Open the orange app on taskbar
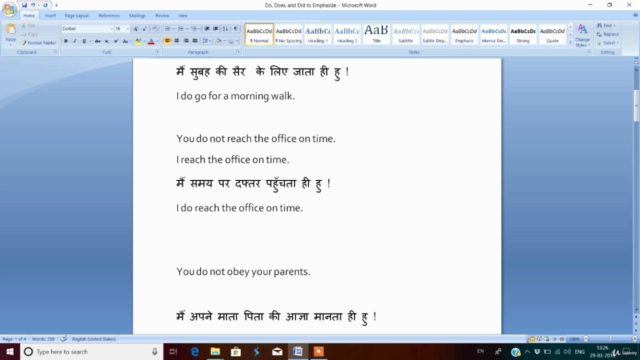This screenshot has height=360, width=640. [x=319, y=351]
